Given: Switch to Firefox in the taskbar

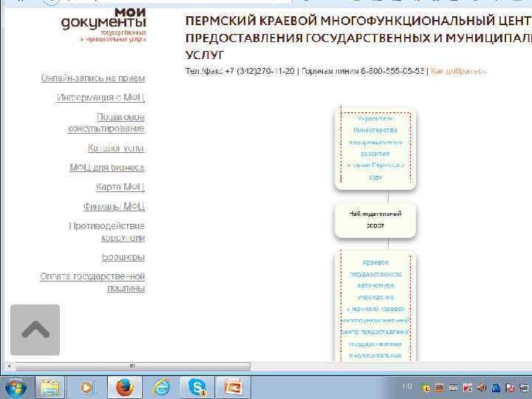Looking at the screenshot, I should (x=125, y=387).
